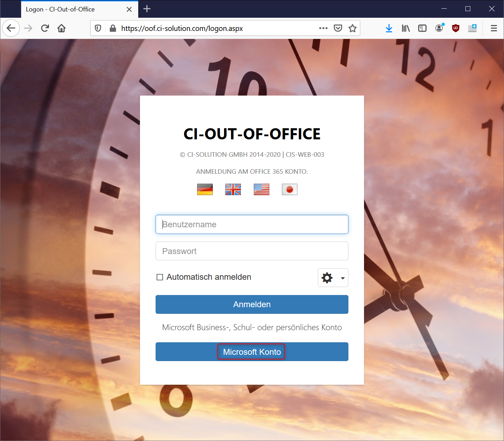Open a new browser tab
Screen dimensions: 504x441
147,9
